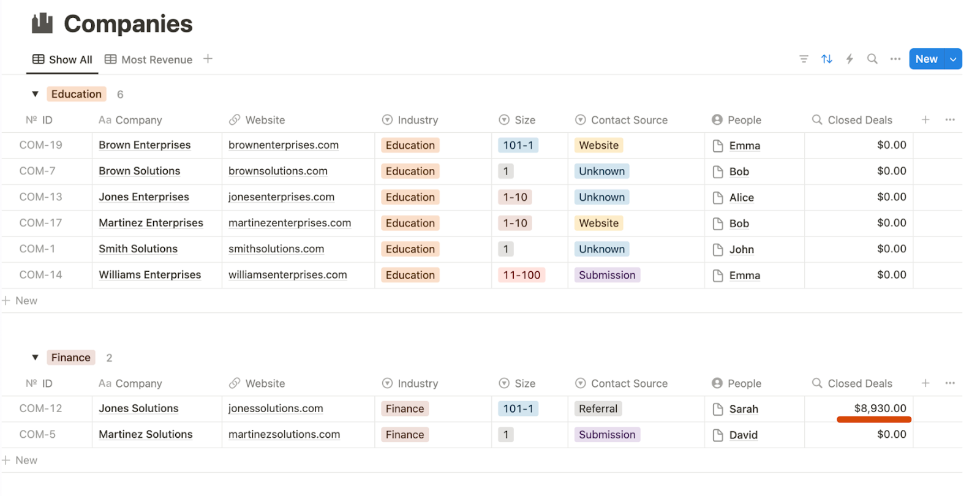Click Contact Source header in Education table

tap(621, 120)
